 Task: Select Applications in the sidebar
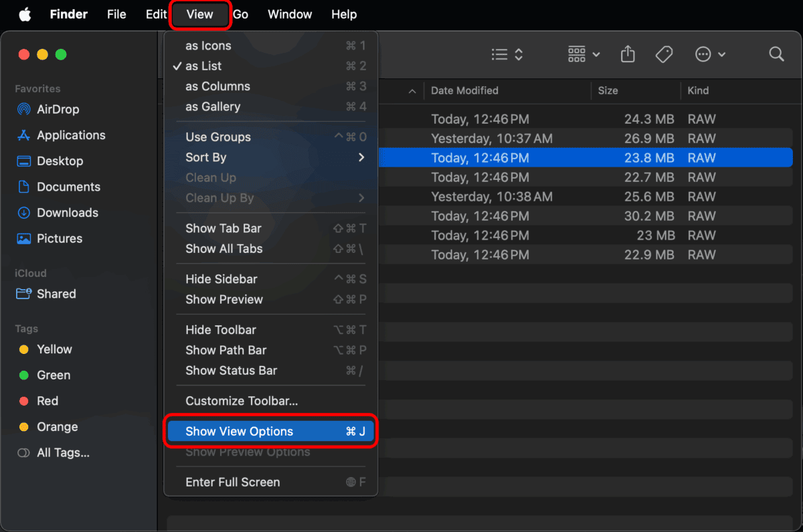[71, 135]
